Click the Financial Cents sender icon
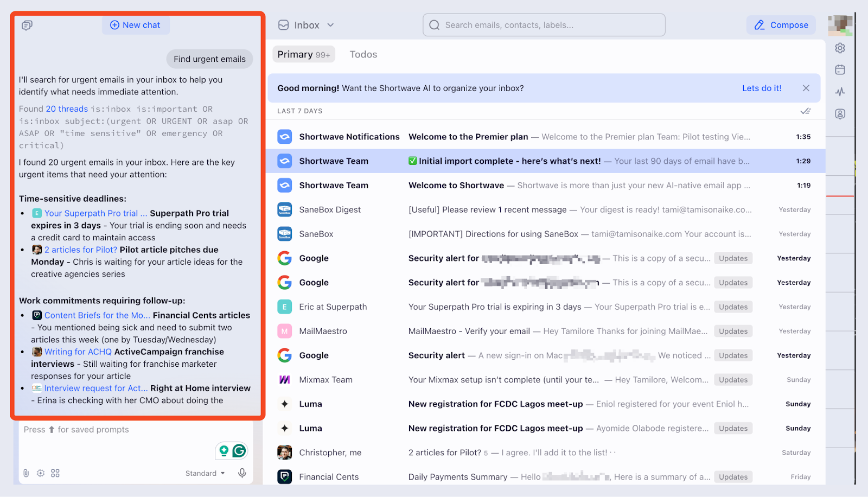 click(285, 477)
